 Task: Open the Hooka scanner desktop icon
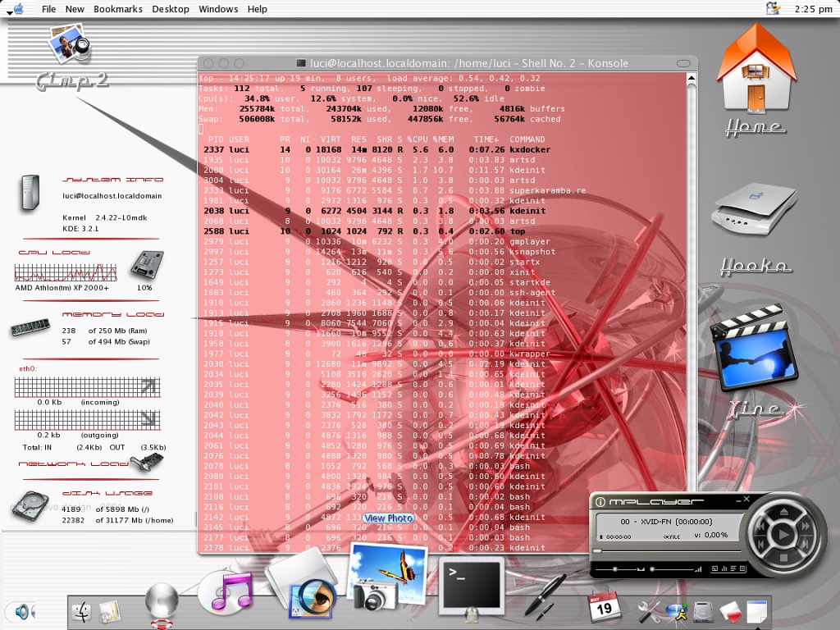point(754,208)
